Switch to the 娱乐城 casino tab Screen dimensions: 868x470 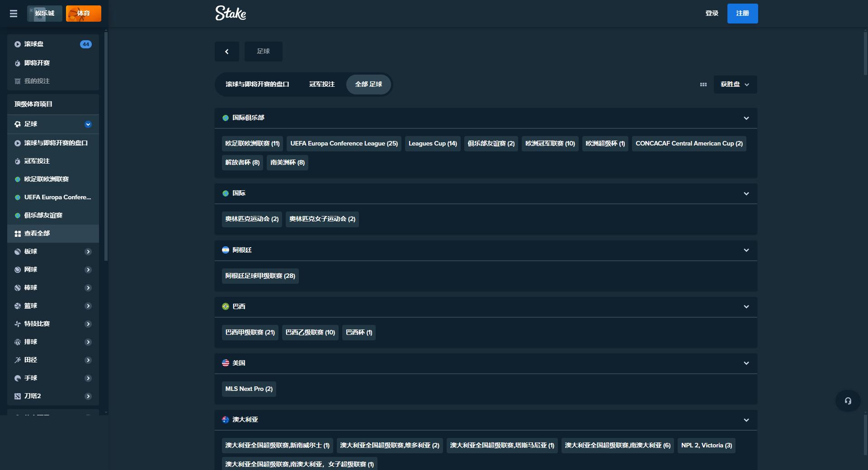[x=45, y=14]
